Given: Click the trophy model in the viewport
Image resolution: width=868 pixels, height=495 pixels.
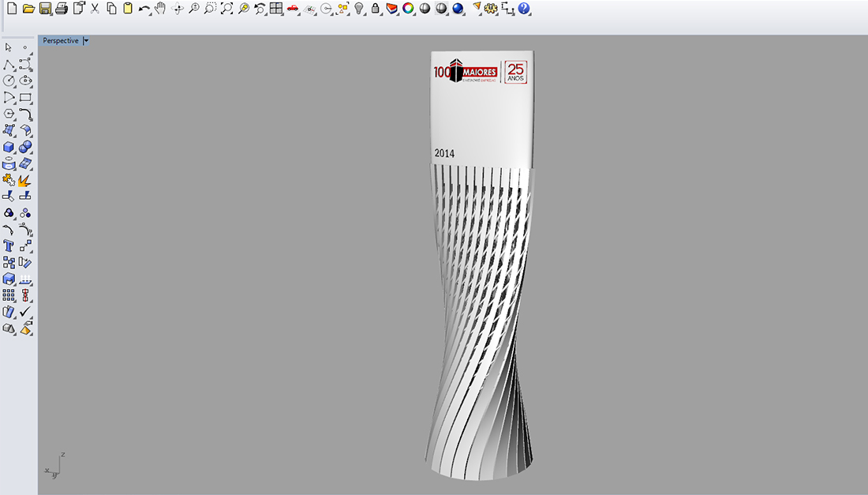Looking at the screenshot, I should pos(481,316).
